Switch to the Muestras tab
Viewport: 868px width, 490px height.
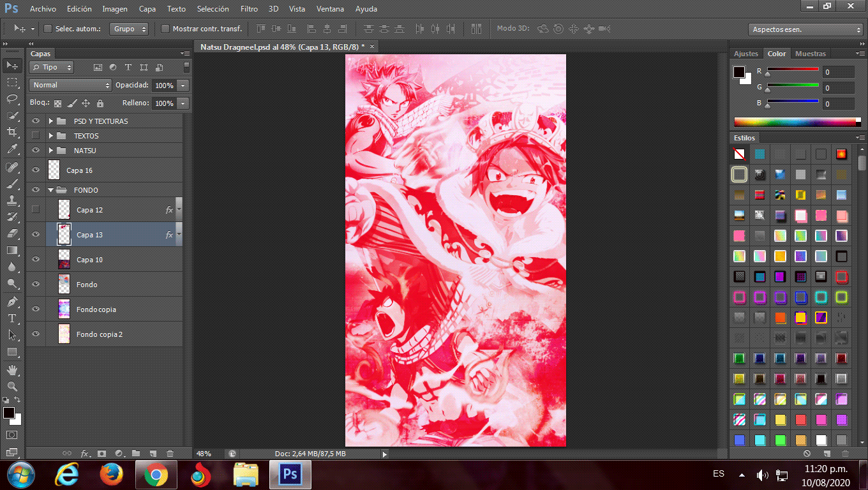pos(811,54)
